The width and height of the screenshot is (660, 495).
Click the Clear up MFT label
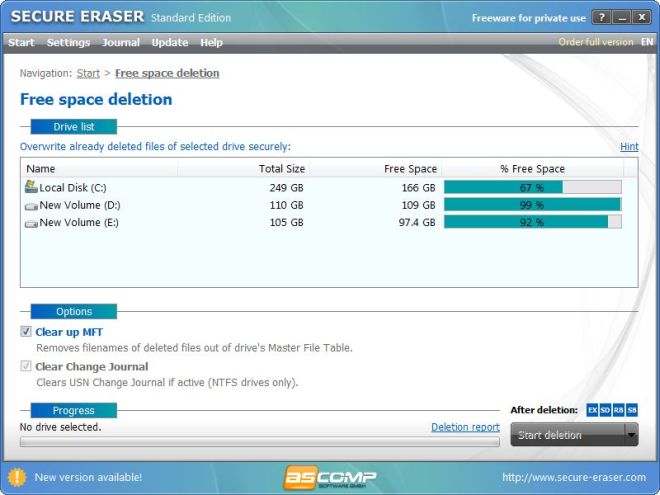69,332
